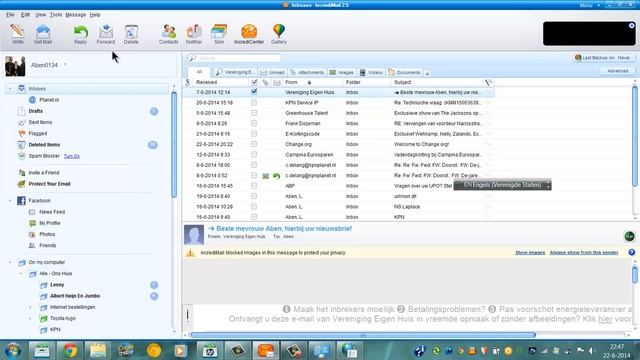This screenshot has height=360, width=640.
Task: Switch to the Attachments filter tab
Action: pos(307,72)
